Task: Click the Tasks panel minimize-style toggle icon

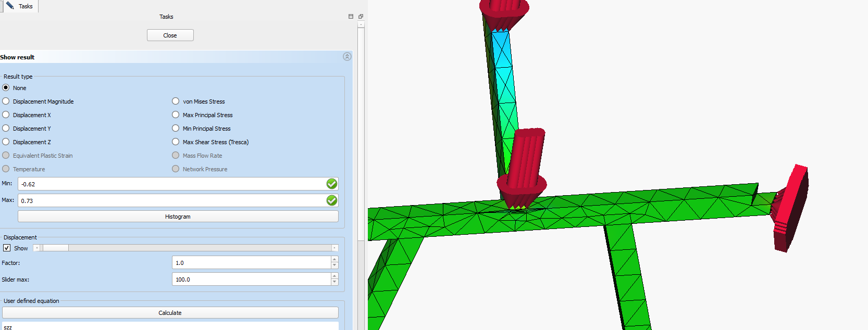Action: 351,17
